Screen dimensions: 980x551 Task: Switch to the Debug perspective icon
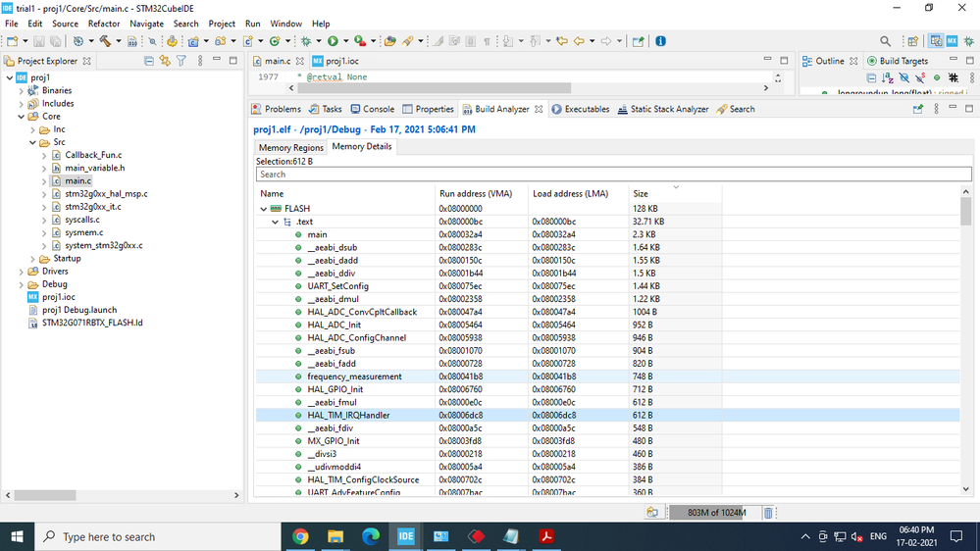pos(969,41)
